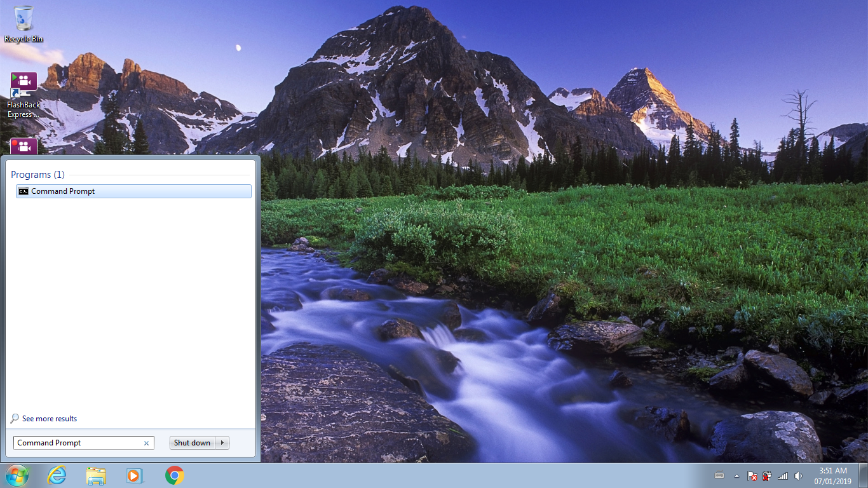Click the Programs (1) category header

(x=37, y=174)
